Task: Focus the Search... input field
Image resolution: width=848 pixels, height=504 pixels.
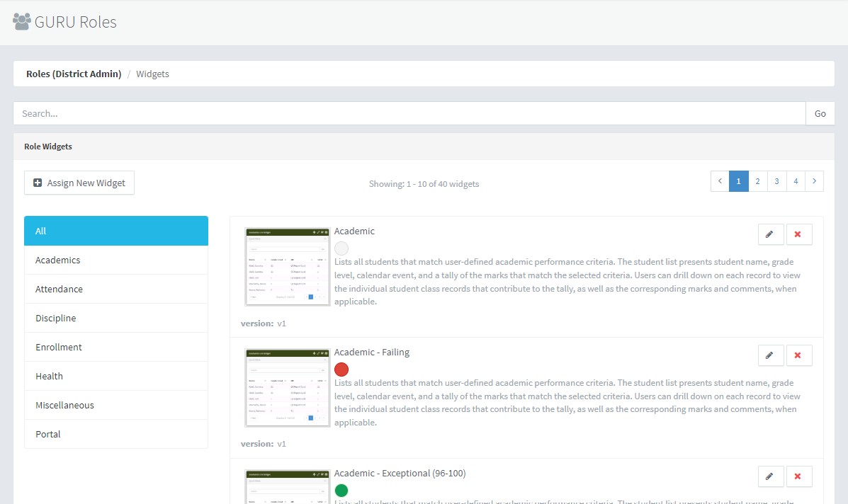Action: (x=409, y=113)
